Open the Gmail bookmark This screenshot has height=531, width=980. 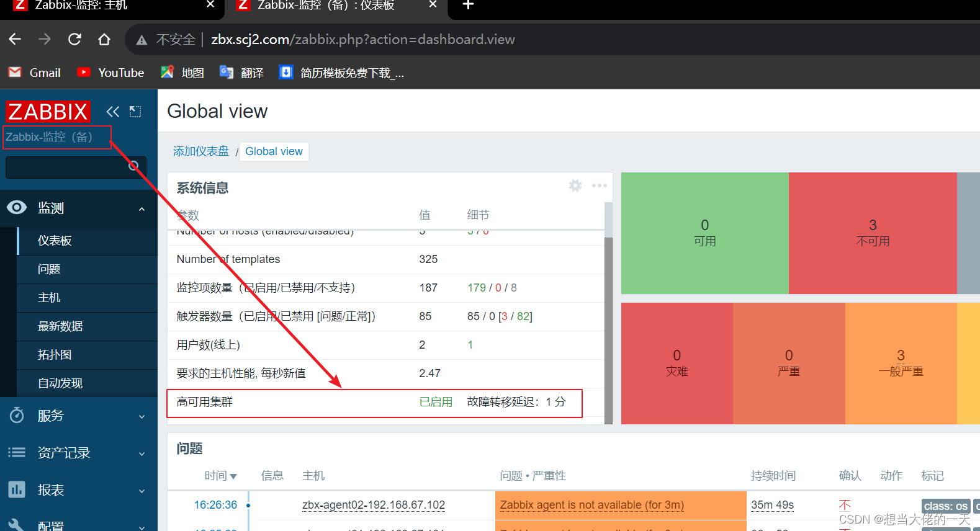35,73
